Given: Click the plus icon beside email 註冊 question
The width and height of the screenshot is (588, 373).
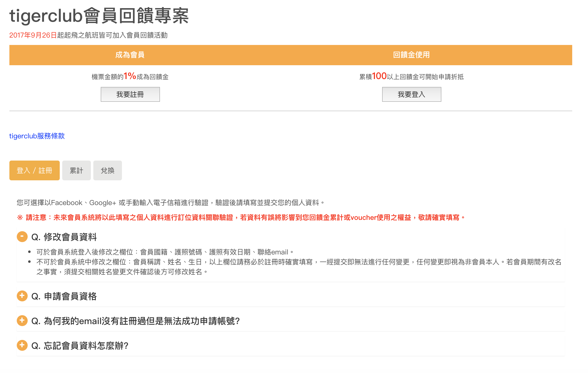Looking at the screenshot, I should 22,321.
